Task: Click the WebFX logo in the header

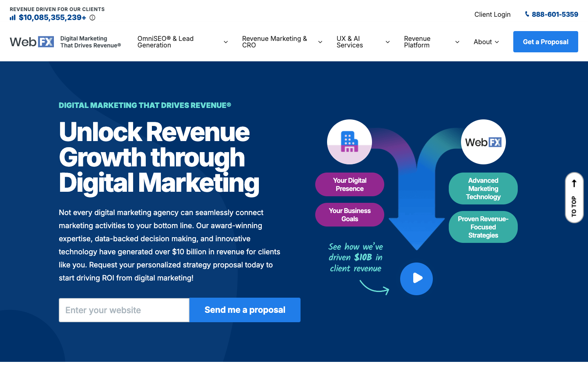Action: click(x=32, y=42)
